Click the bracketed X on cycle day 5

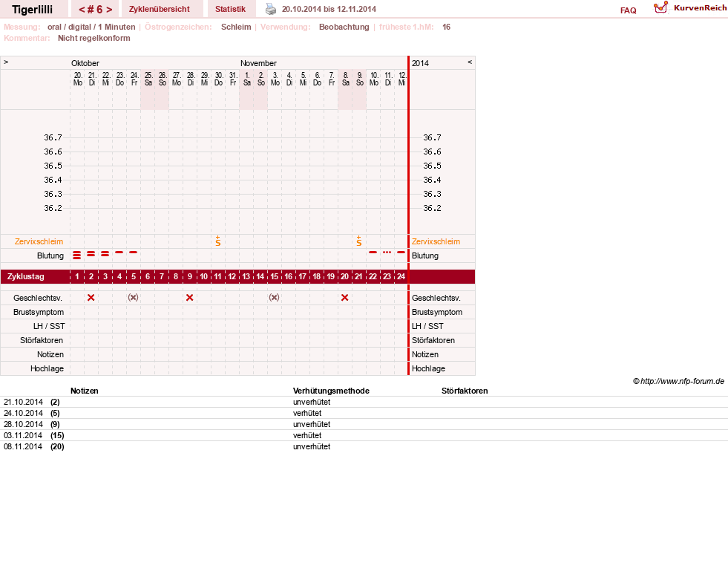[x=134, y=297]
